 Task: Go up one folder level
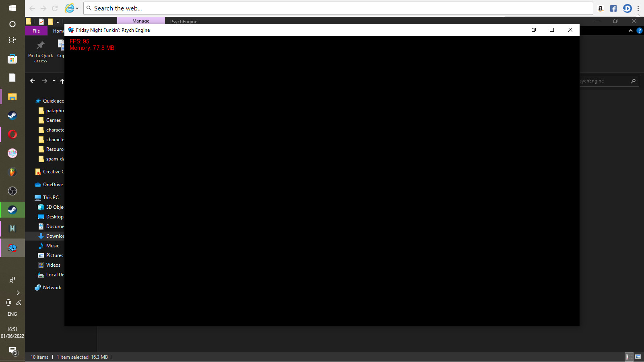pyautogui.click(x=62, y=81)
